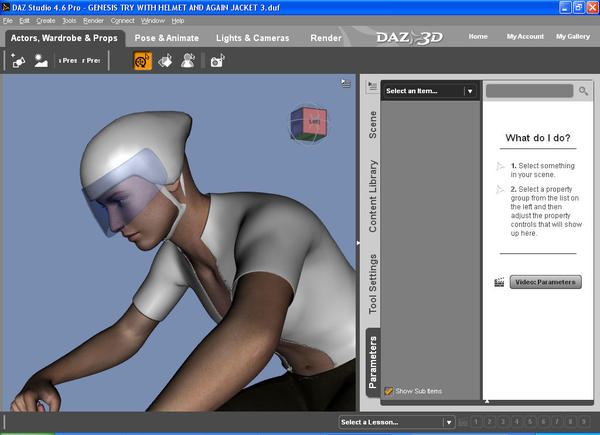The width and height of the screenshot is (600, 435).
Task: Open the Tool Settings side tab
Action: 373,284
